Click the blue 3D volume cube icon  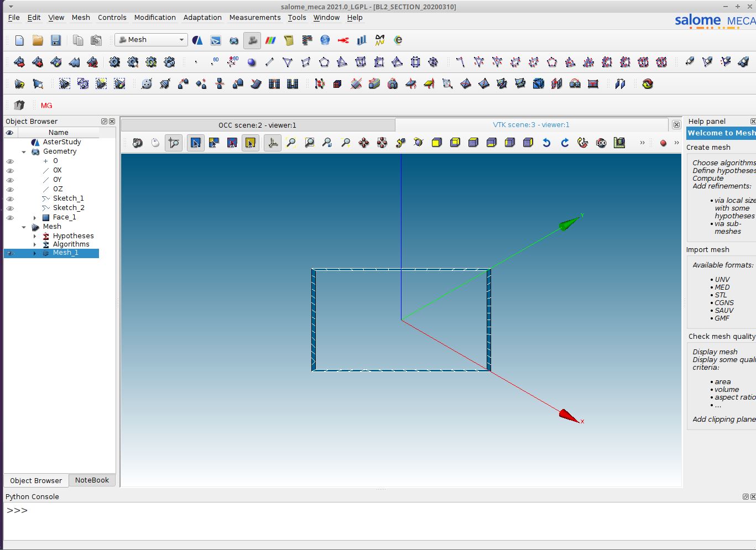(539, 84)
